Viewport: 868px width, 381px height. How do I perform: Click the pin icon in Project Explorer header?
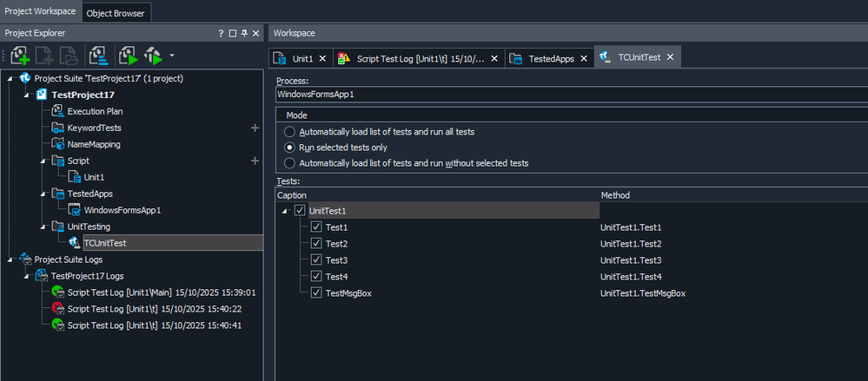point(244,33)
